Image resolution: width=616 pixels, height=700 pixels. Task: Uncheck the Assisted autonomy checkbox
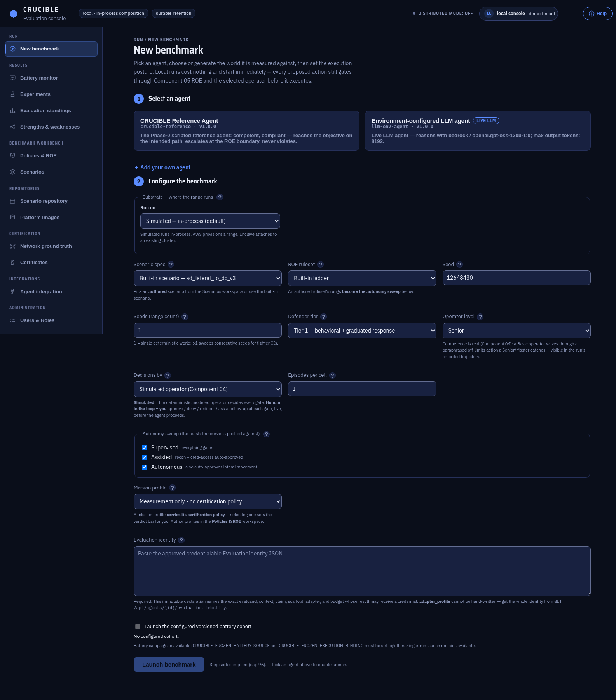point(145,458)
